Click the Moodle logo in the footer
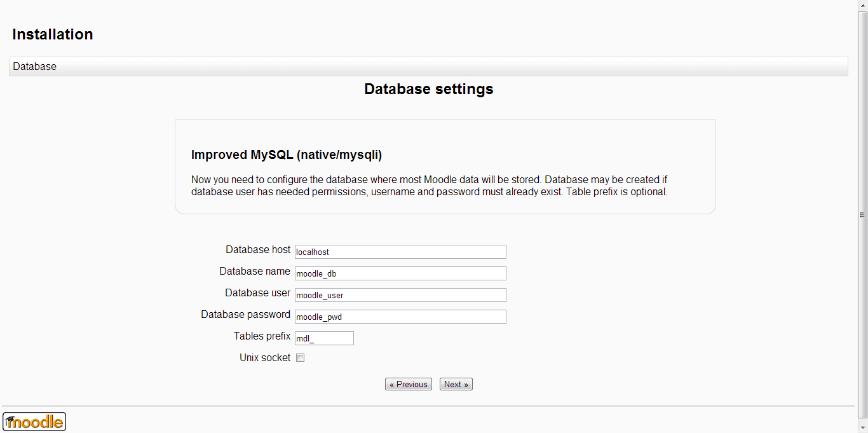The image size is (868, 433). tap(34, 422)
